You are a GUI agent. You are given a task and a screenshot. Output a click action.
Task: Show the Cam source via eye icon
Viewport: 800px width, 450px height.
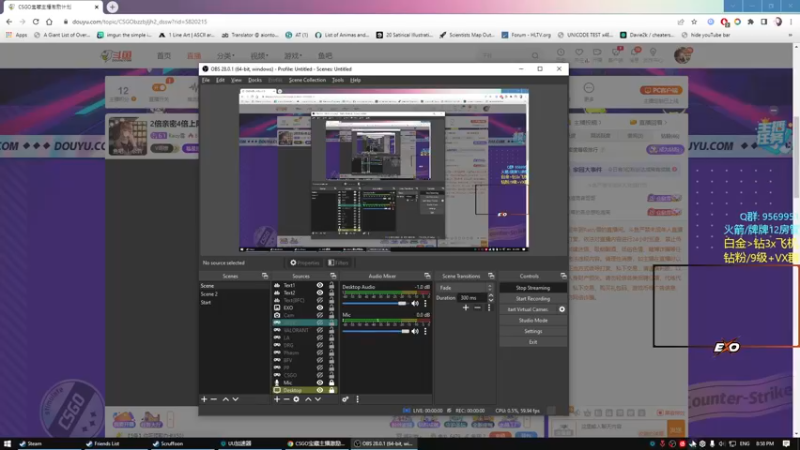point(320,315)
